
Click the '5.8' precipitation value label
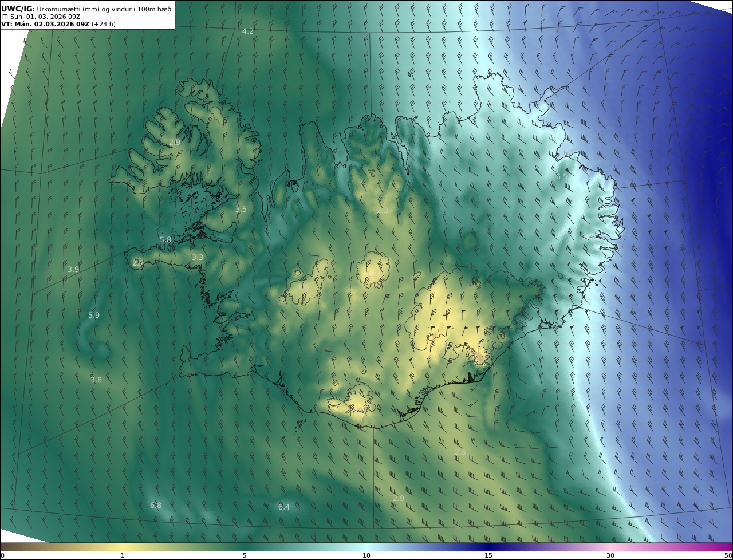pyautogui.click(x=165, y=240)
